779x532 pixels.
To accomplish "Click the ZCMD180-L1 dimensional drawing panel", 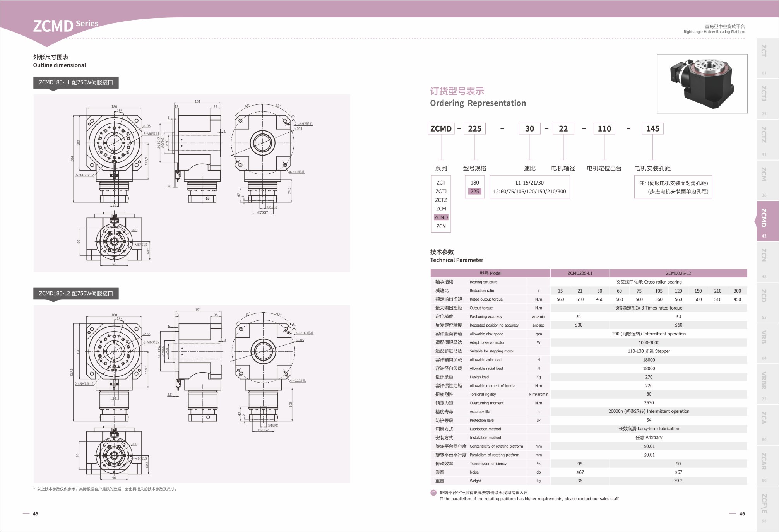I will 192,183.
